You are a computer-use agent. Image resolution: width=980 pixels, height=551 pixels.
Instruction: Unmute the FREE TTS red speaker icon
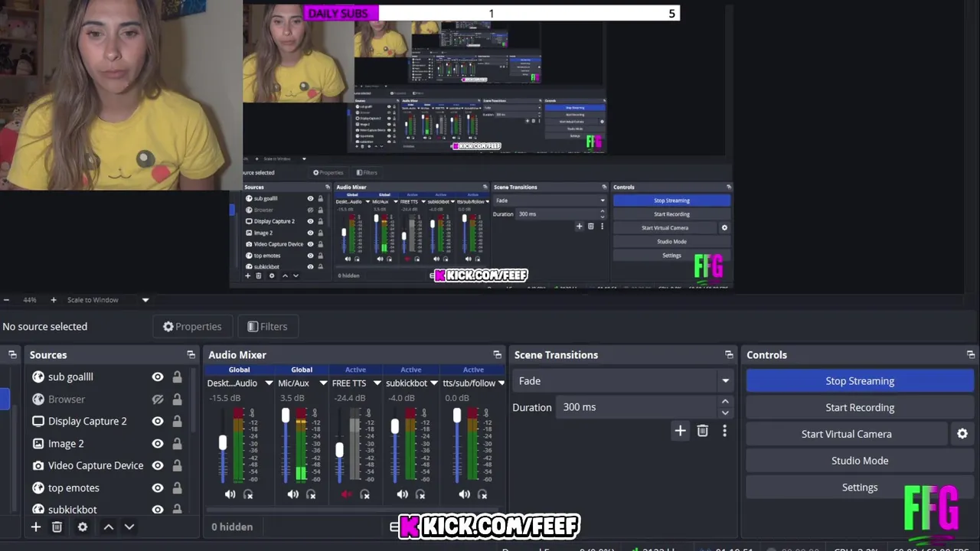(347, 494)
